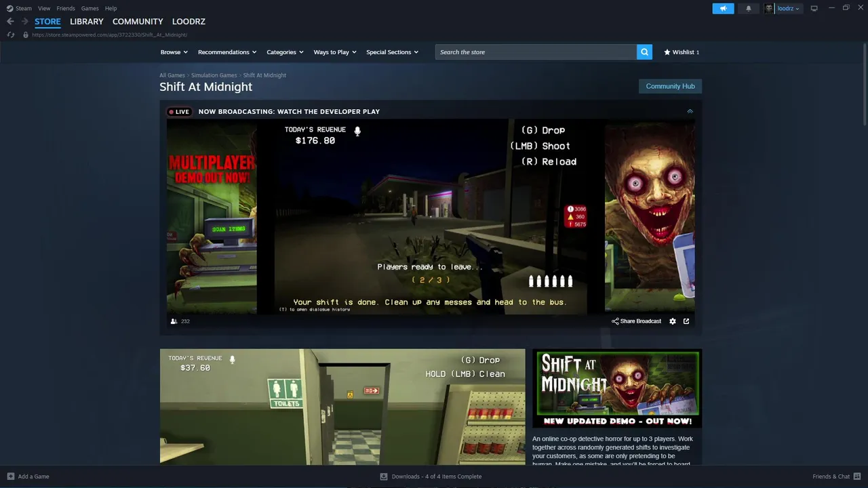Click the game trailer video preview

click(342, 407)
